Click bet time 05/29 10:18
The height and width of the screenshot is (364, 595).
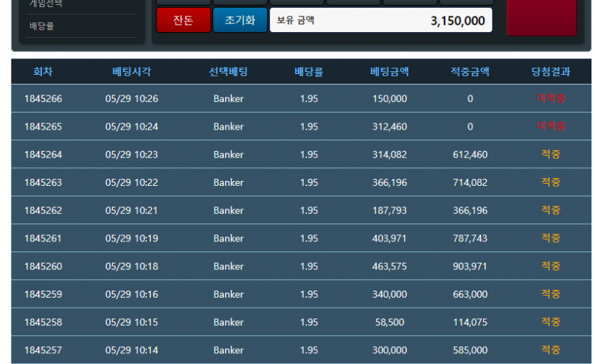pyautogui.click(x=132, y=266)
